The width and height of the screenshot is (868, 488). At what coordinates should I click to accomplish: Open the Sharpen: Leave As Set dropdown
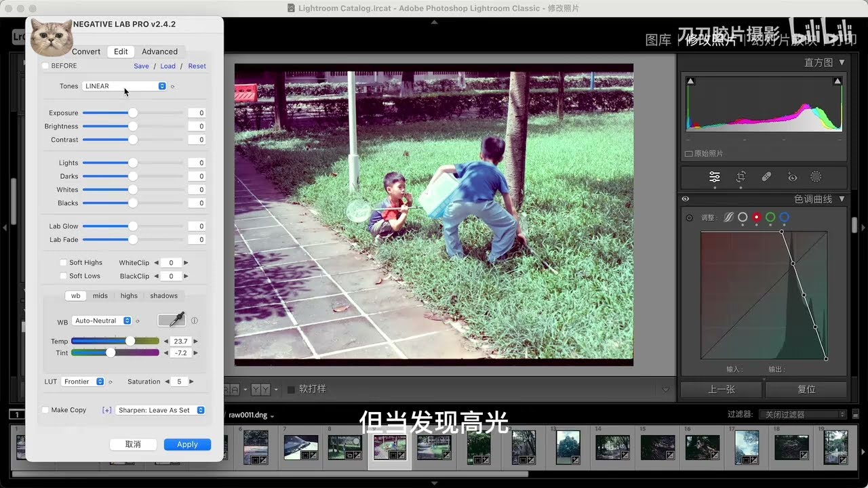point(160,410)
